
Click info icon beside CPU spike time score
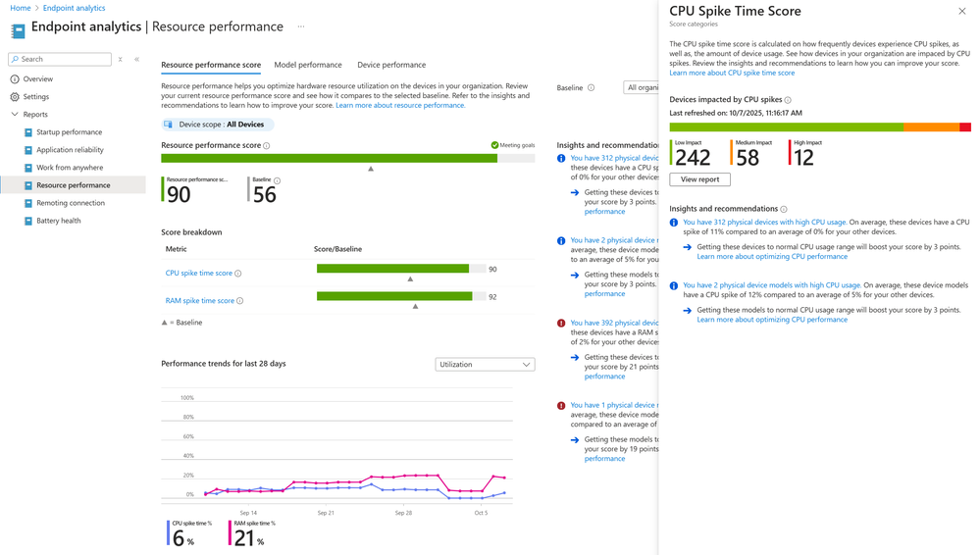point(238,274)
